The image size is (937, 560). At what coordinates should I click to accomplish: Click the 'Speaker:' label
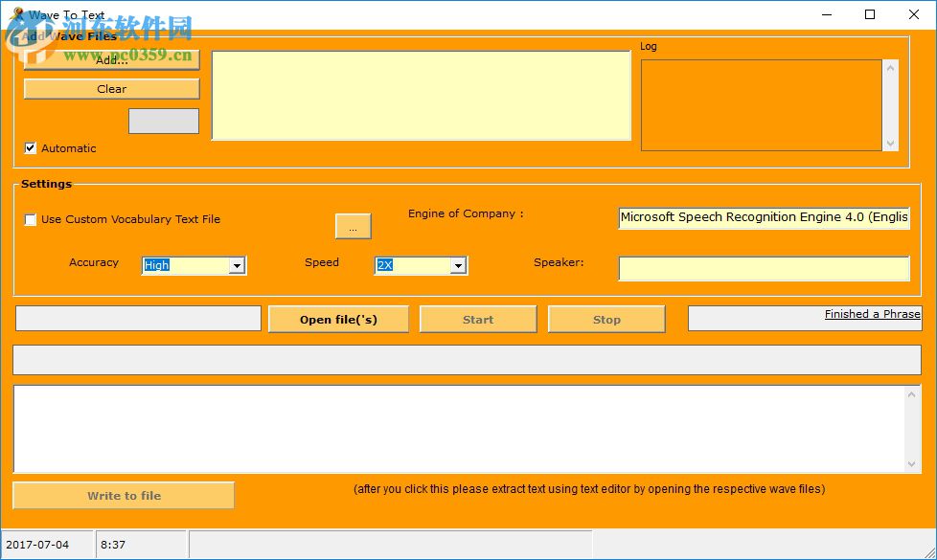point(559,262)
